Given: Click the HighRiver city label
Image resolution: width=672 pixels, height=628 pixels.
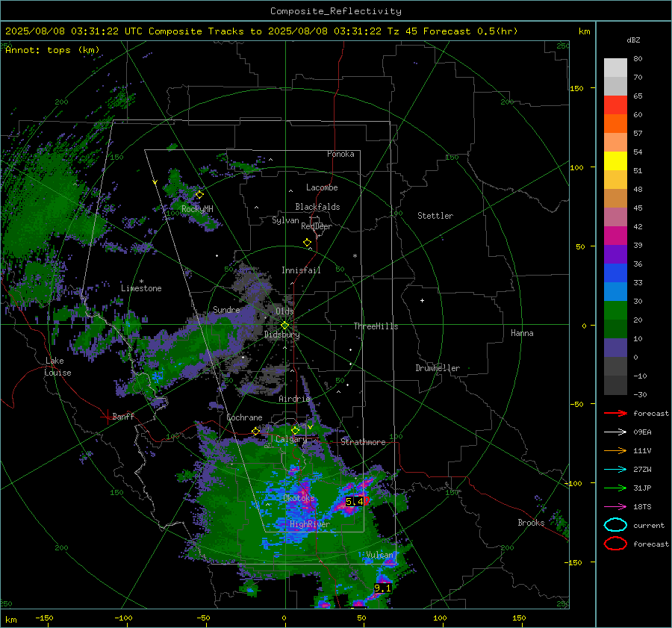Looking at the screenshot, I should (310, 524).
